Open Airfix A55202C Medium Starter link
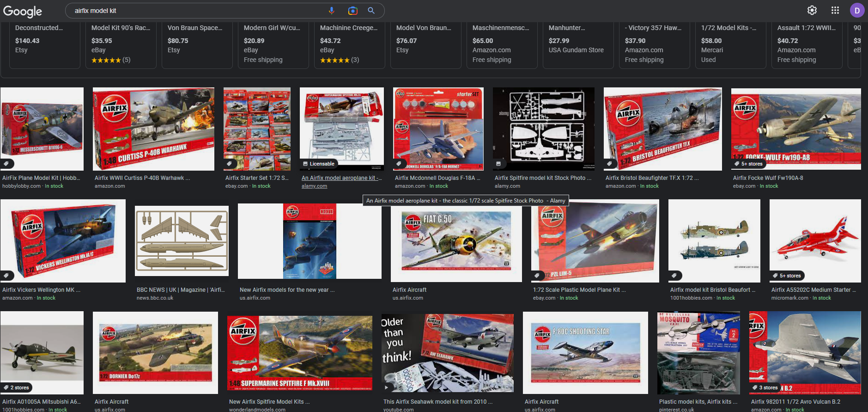The image size is (868, 412). pyautogui.click(x=813, y=289)
